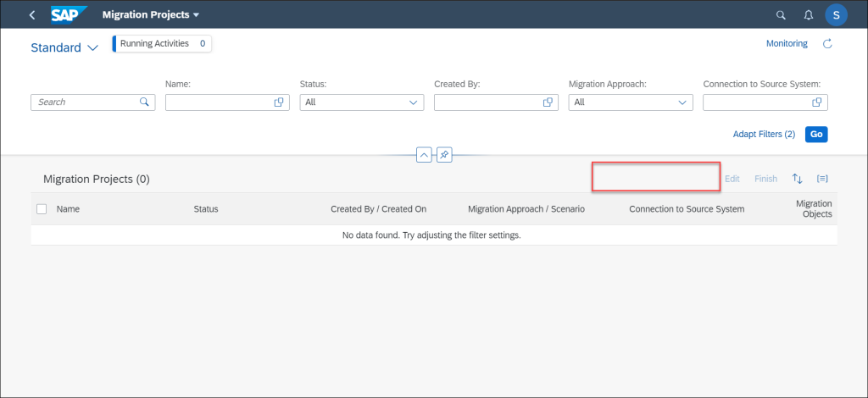Viewport: 868px width, 398px height.
Task: Open value help for Connection to Source System
Action: pyautogui.click(x=817, y=102)
